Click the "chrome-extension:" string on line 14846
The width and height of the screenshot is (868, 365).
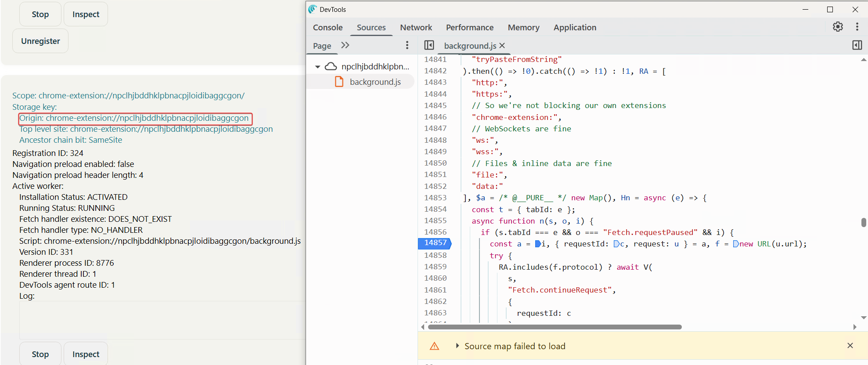tap(515, 117)
